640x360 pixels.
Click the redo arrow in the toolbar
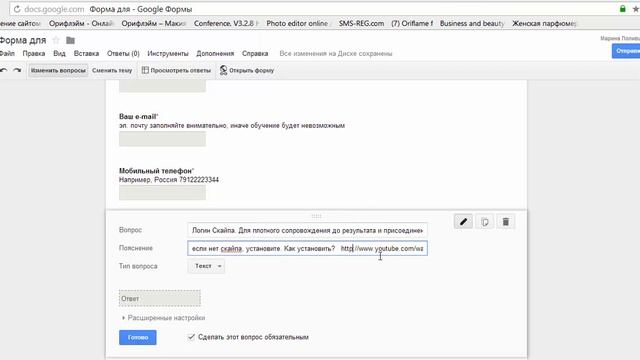(x=17, y=71)
